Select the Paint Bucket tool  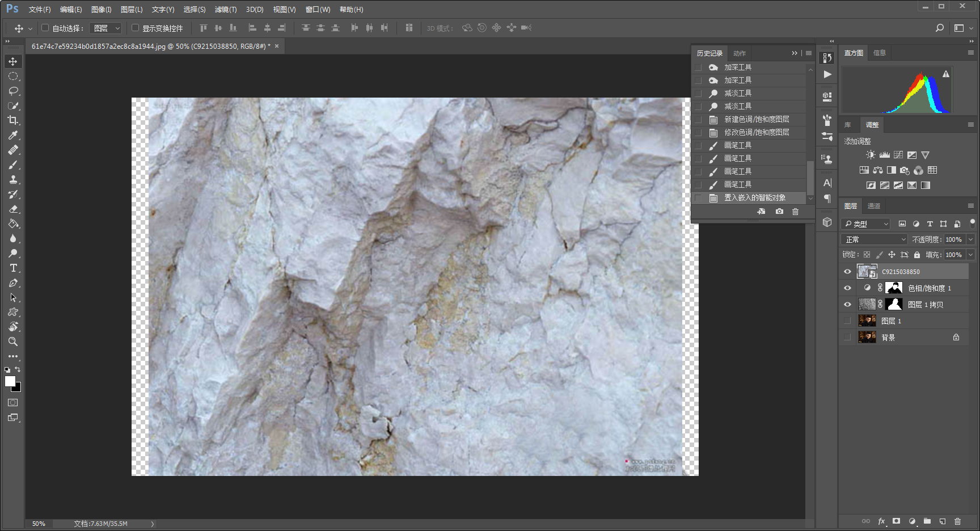click(13, 224)
